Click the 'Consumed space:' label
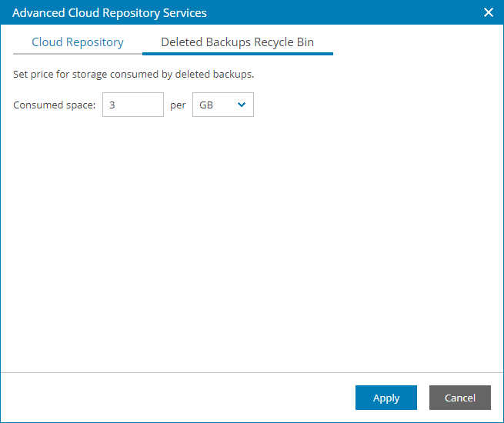 [54, 105]
